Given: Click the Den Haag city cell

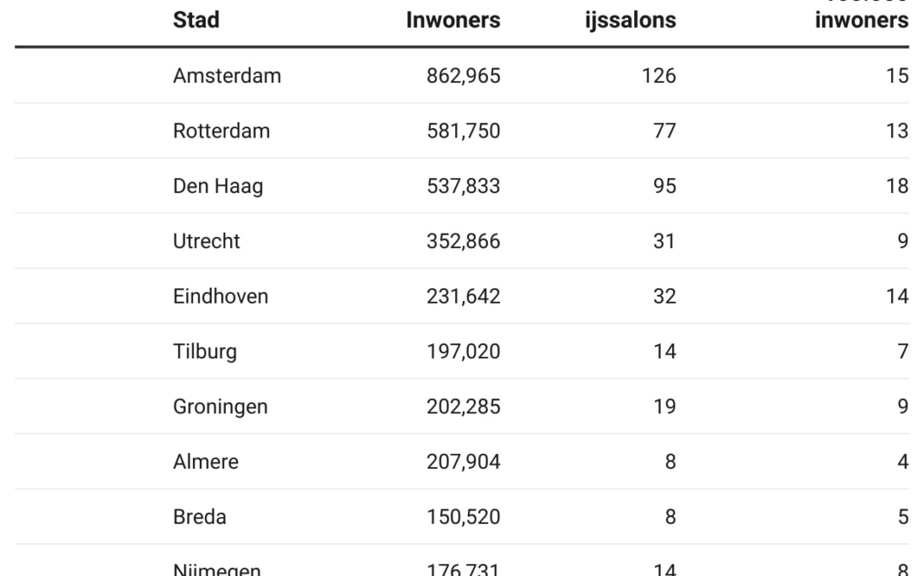Looking at the screenshot, I should click(x=218, y=186).
